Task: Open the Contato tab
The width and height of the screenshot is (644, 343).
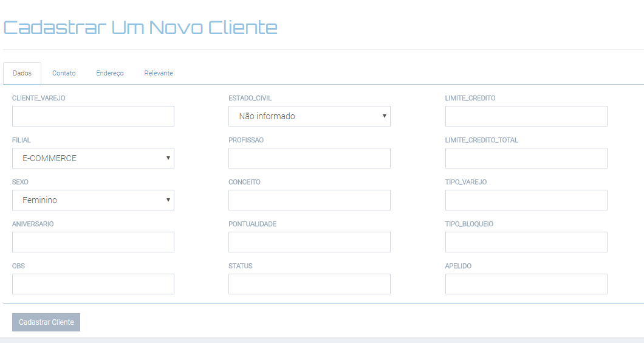Action: click(64, 73)
